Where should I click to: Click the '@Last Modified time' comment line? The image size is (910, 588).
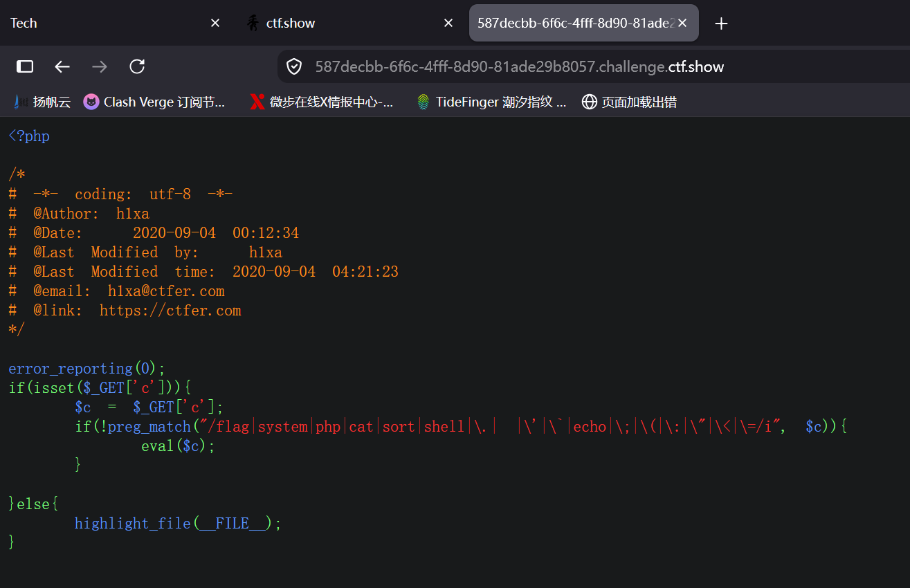tap(203, 272)
